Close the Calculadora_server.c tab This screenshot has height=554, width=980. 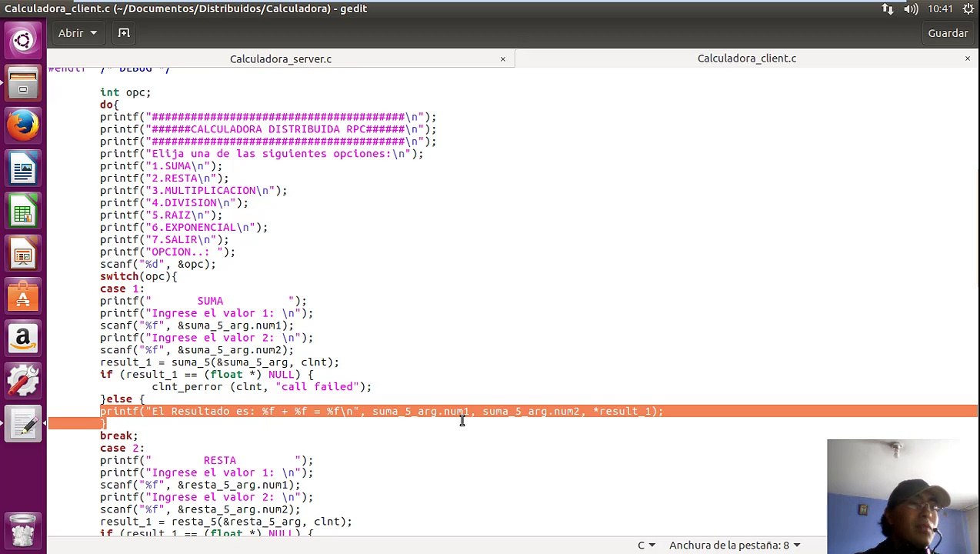(x=503, y=58)
